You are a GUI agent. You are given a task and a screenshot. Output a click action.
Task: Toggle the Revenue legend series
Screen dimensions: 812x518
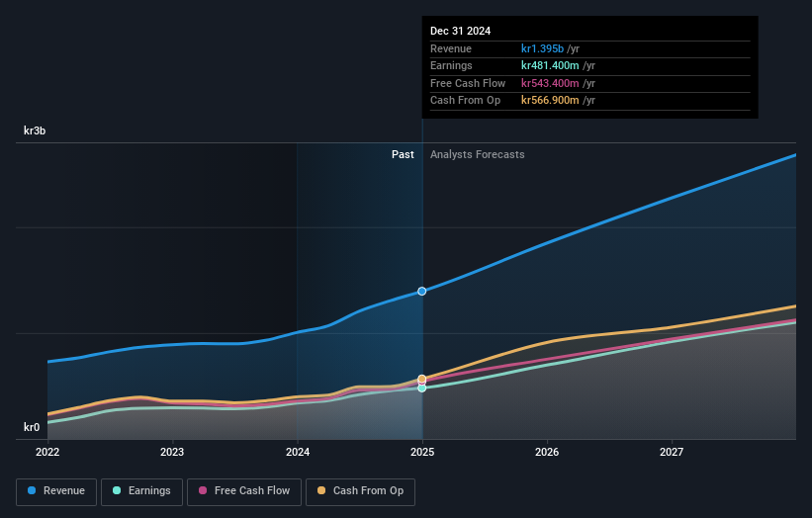pyautogui.click(x=56, y=491)
